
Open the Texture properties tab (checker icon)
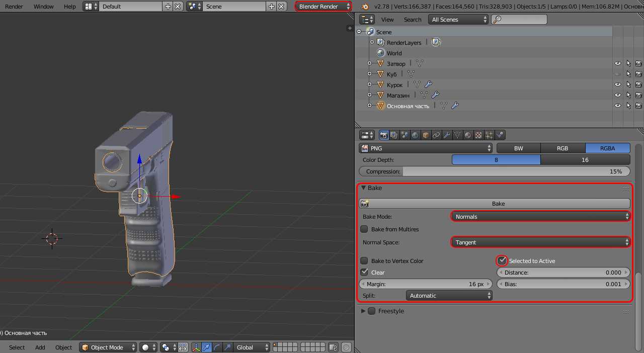[x=478, y=135]
